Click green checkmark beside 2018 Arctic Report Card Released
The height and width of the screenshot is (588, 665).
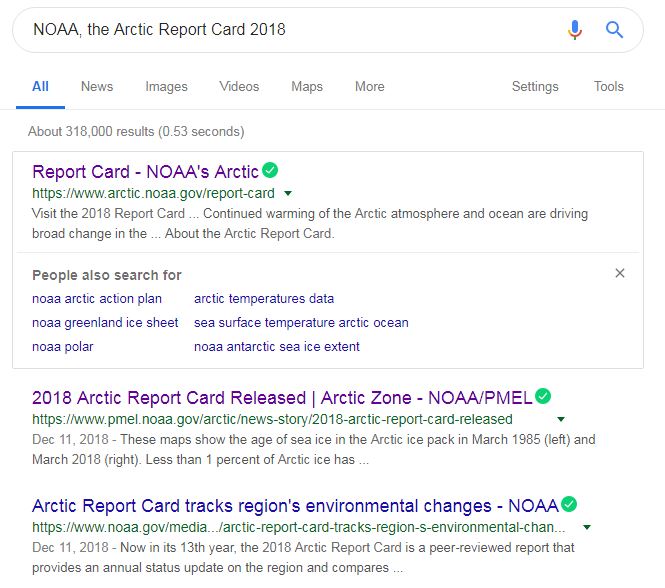542,396
